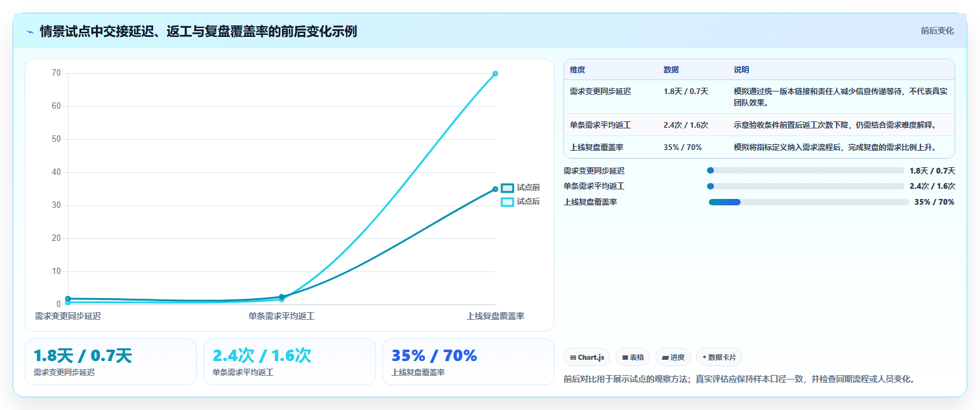Toggle the 试点前 legend swatch
This screenshot has width=980, height=410.
click(507, 188)
